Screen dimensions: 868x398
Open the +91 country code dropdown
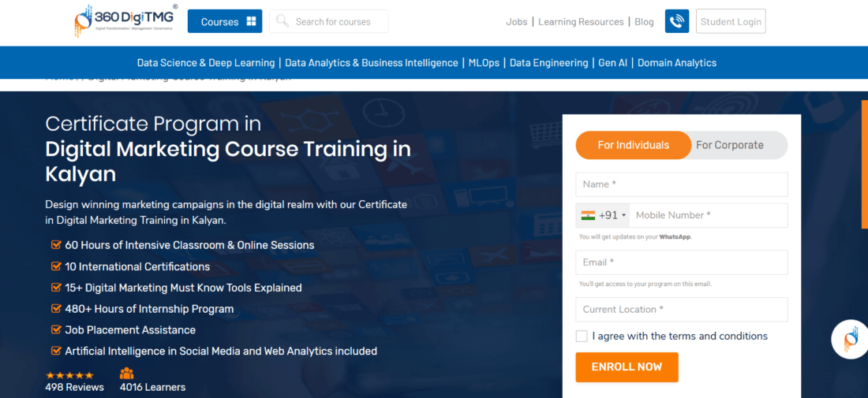[x=613, y=215]
